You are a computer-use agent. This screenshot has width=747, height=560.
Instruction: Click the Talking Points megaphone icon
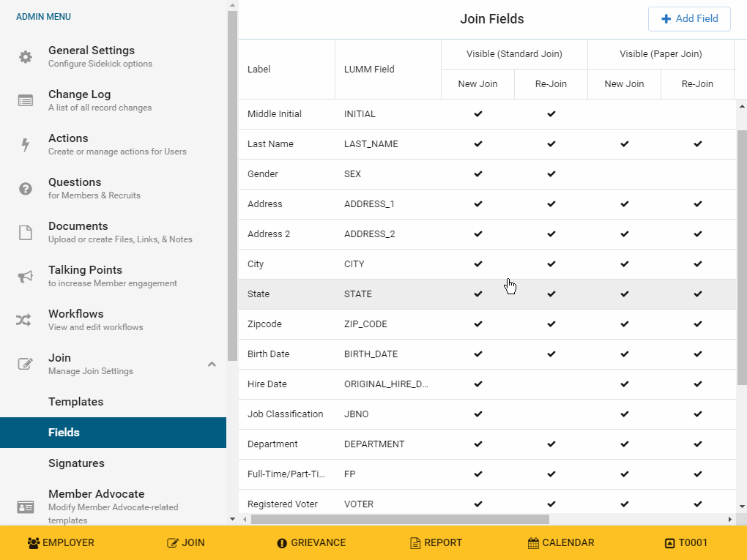[x=26, y=277]
